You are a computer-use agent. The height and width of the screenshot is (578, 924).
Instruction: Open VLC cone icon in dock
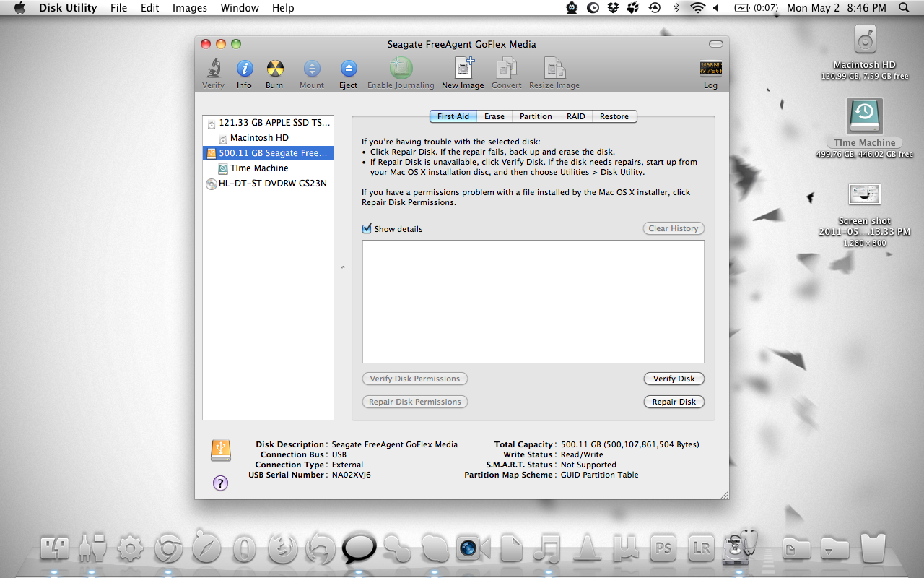587,548
